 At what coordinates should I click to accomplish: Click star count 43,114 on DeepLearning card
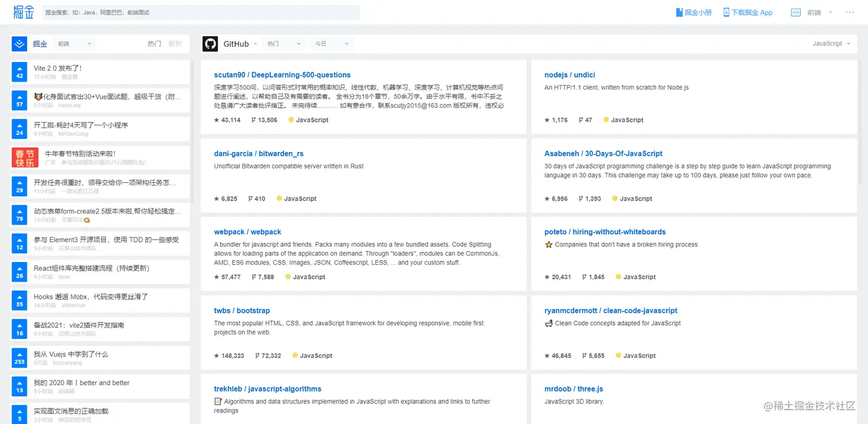coord(227,120)
